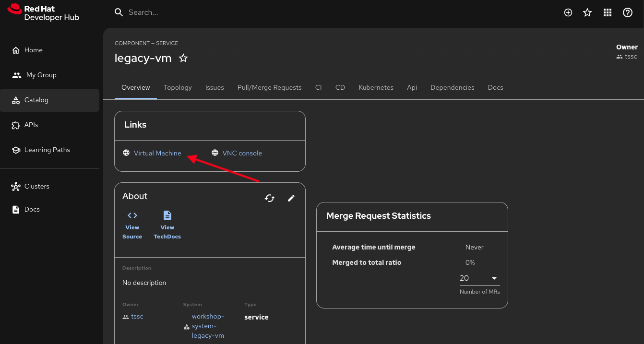
Task: Refresh the About card with the sync icon
Action: tap(270, 198)
